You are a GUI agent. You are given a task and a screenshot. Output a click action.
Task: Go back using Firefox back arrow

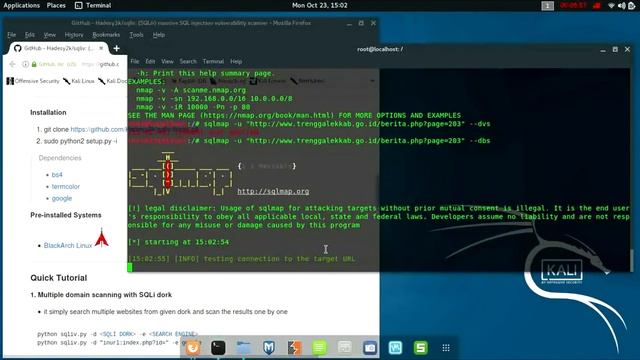[12, 64]
